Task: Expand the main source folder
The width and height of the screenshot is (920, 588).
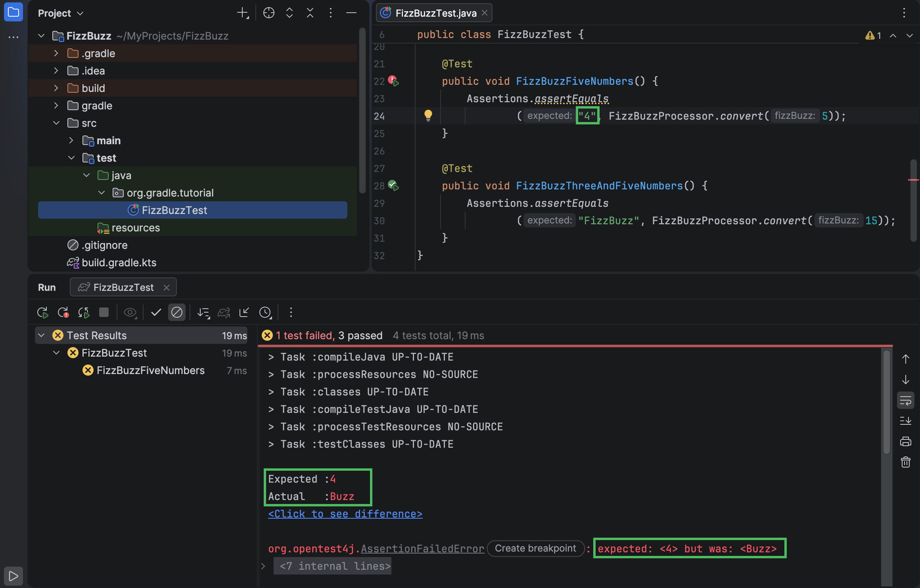Action: coord(71,140)
